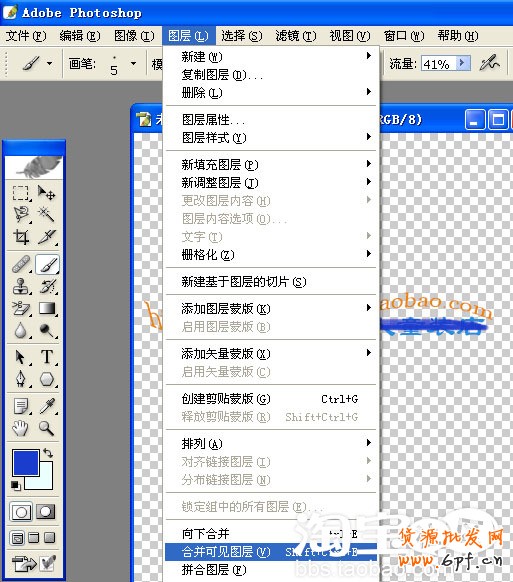Select the Rectangular Marquee tool
The image size is (513, 582).
click(x=21, y=193)
